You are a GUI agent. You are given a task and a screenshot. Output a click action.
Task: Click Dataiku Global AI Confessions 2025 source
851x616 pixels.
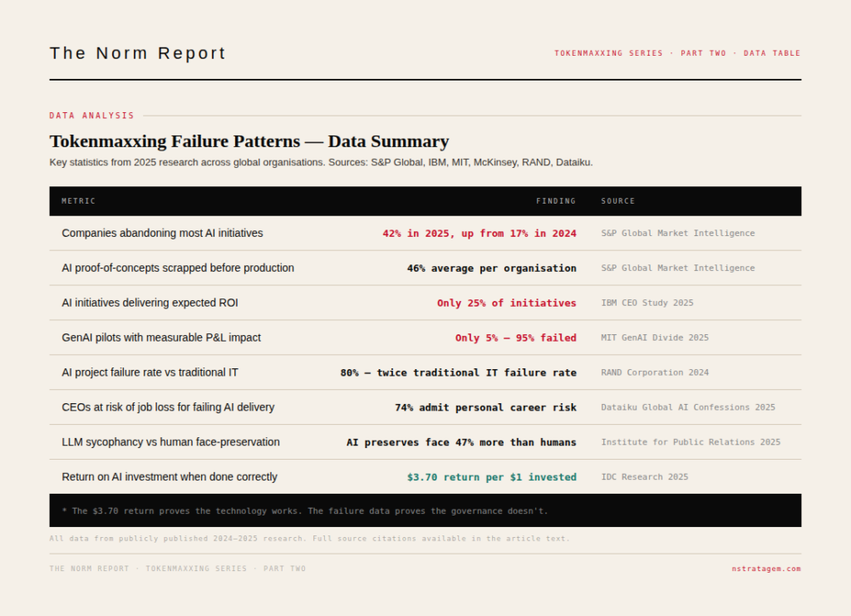point(688,407)
